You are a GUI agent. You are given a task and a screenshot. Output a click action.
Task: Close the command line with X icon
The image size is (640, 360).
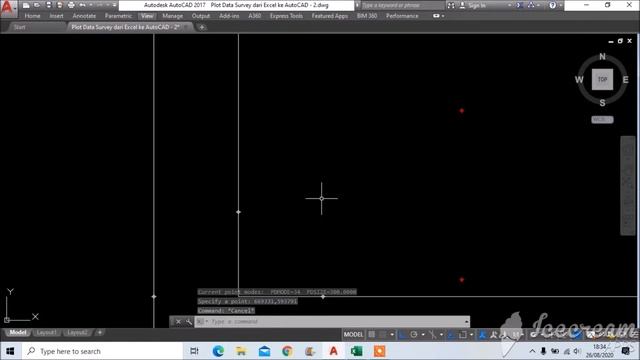178,322
